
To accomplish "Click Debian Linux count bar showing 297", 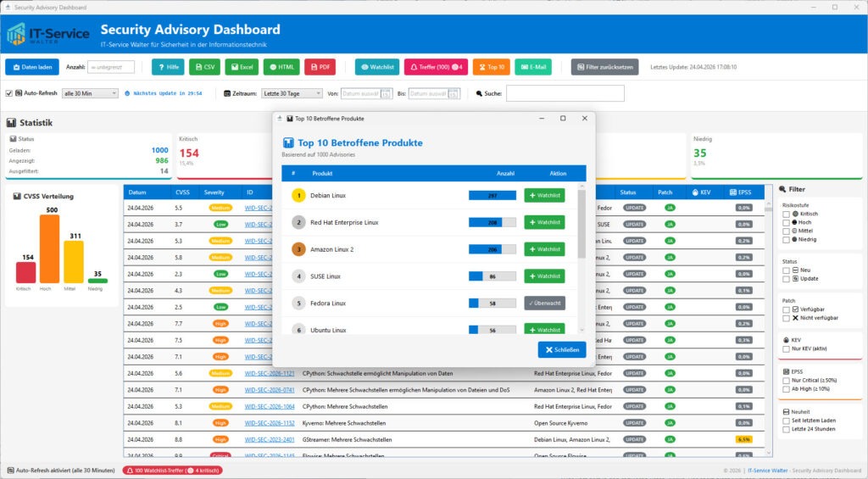I will click(x=492, y=196).
